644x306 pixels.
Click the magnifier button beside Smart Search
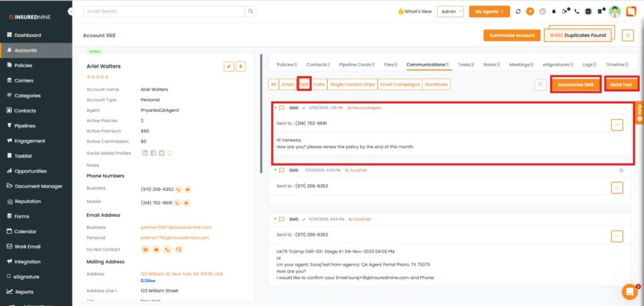pos(250,11)
